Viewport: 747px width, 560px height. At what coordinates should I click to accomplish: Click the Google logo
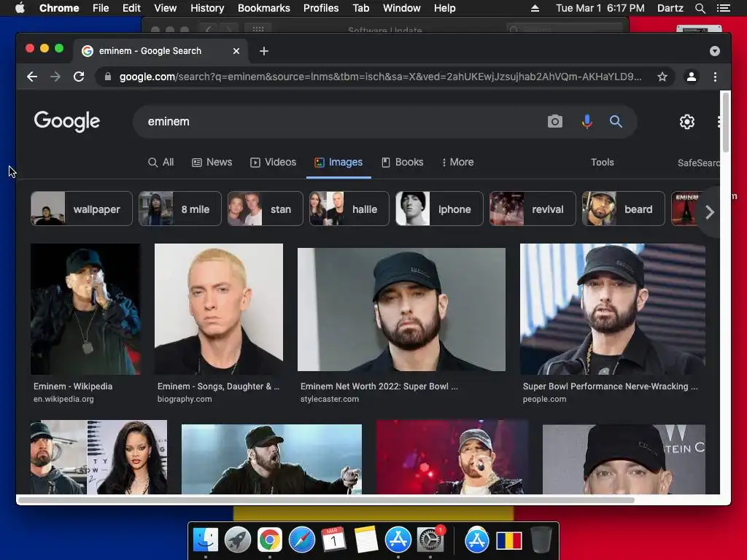tap(66, 122)
